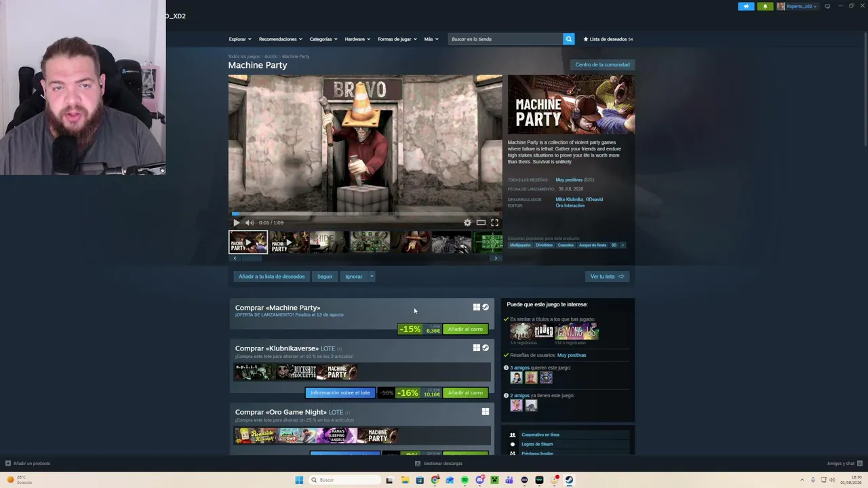Screen dimensions: 868x488
Task: Click the 'Juegos de fiesta' tag
Action: pyautogui.click(x=593, y=245)
